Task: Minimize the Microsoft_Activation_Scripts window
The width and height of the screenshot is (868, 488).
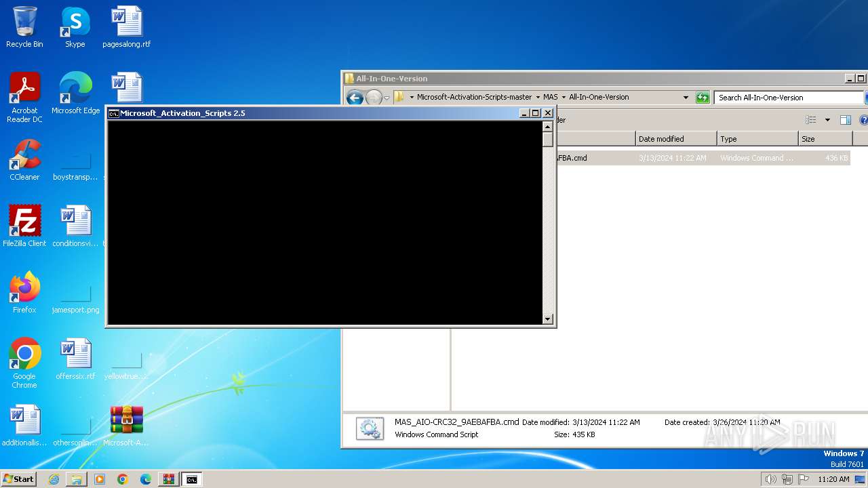Action: pos(524,113)
